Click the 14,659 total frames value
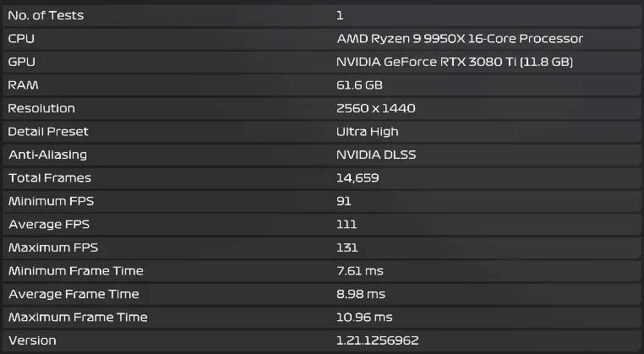 [357, 178]
